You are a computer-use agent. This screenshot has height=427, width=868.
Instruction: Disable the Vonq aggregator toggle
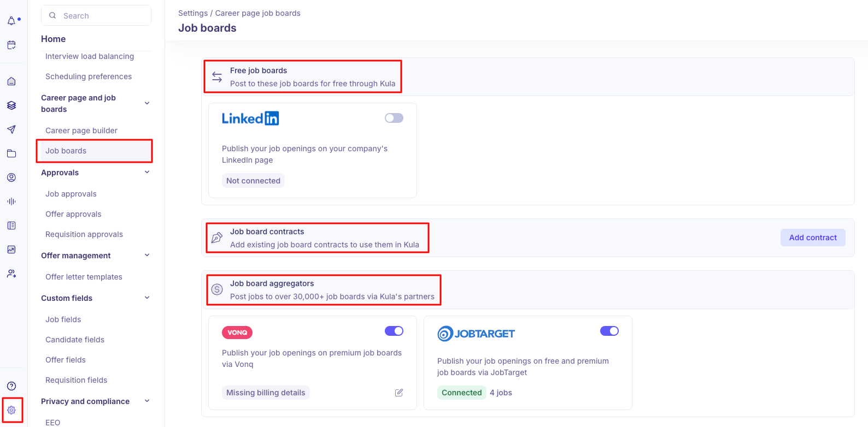394,331
